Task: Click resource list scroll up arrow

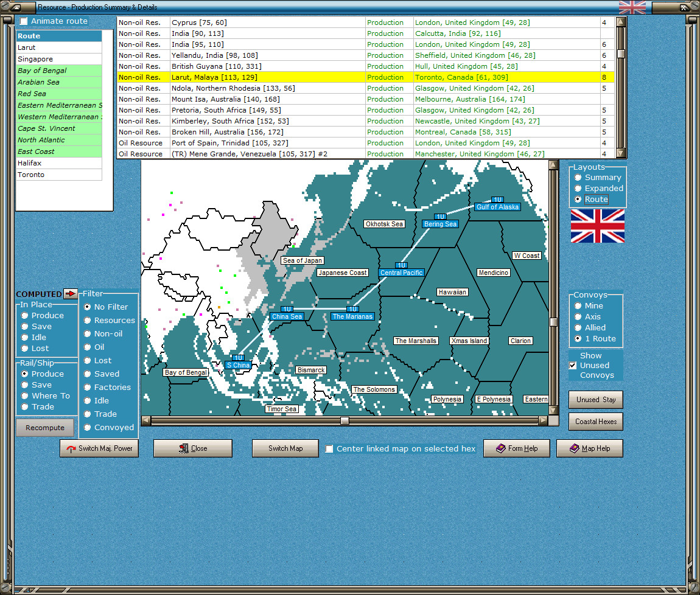Action: click(620, 22)
